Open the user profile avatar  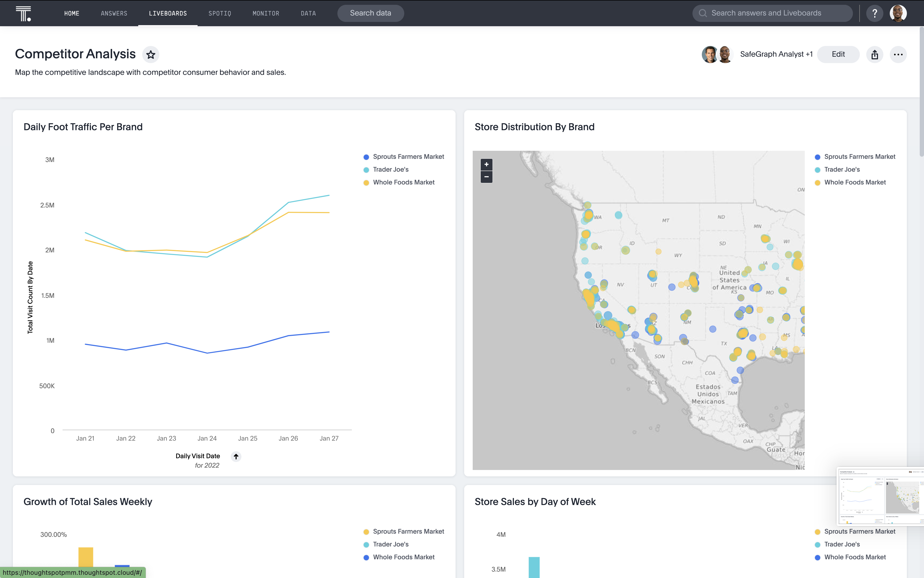click(x=898, y=13)
